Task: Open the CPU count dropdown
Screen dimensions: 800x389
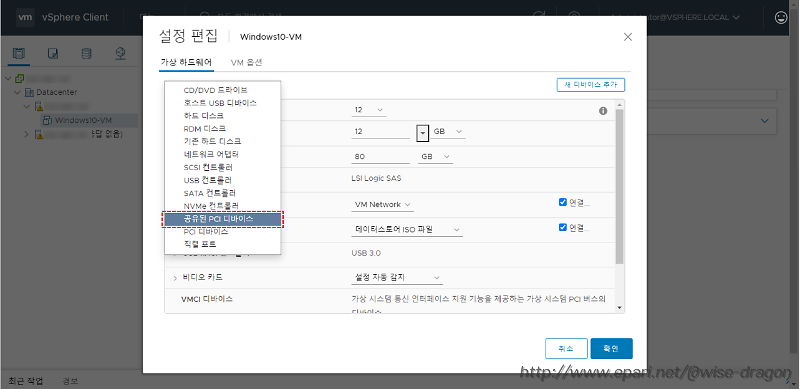Action: [369, 110]
